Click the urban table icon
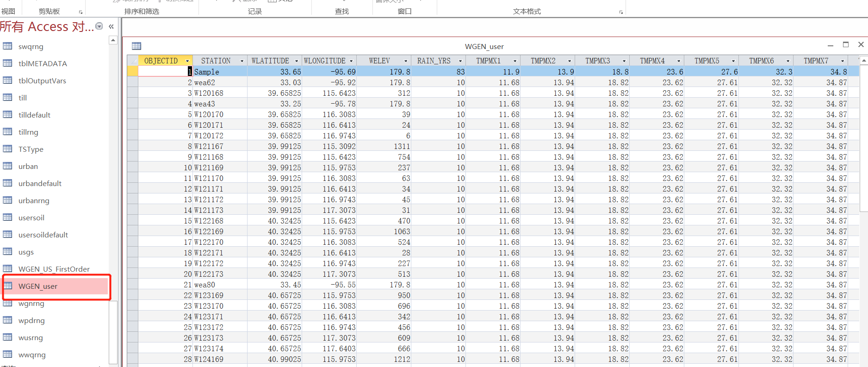 coord(7,166)
